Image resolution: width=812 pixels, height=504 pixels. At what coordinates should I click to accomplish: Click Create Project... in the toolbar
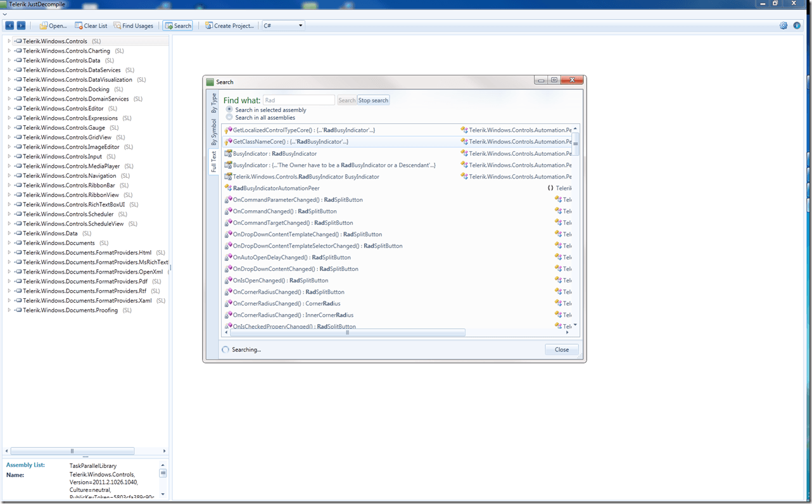tap(229, 26)
